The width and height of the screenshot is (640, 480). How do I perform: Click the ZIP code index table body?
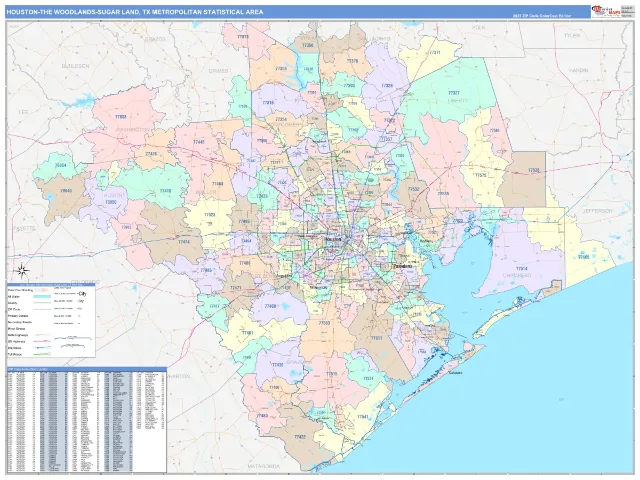pyautogui.click(x=87, y=420)
